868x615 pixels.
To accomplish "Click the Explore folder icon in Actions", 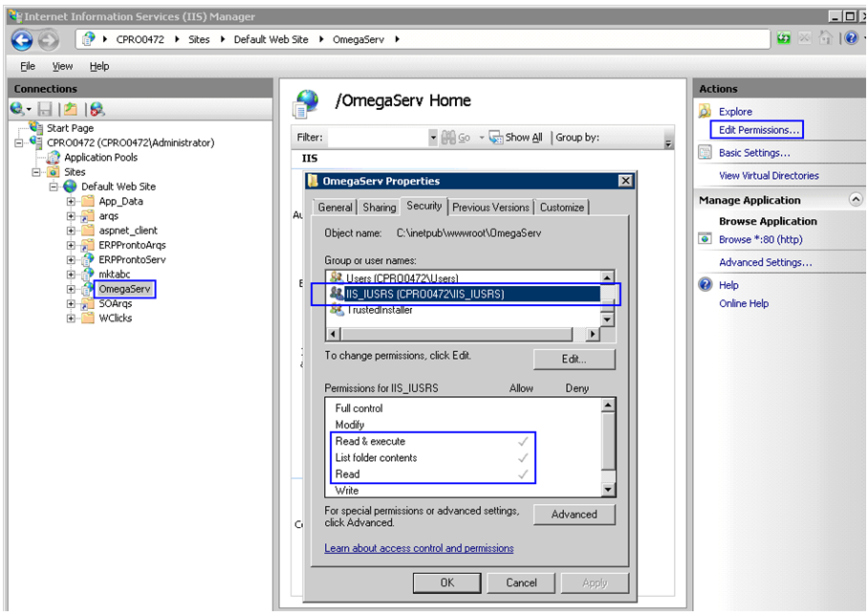I will [705, 111].
